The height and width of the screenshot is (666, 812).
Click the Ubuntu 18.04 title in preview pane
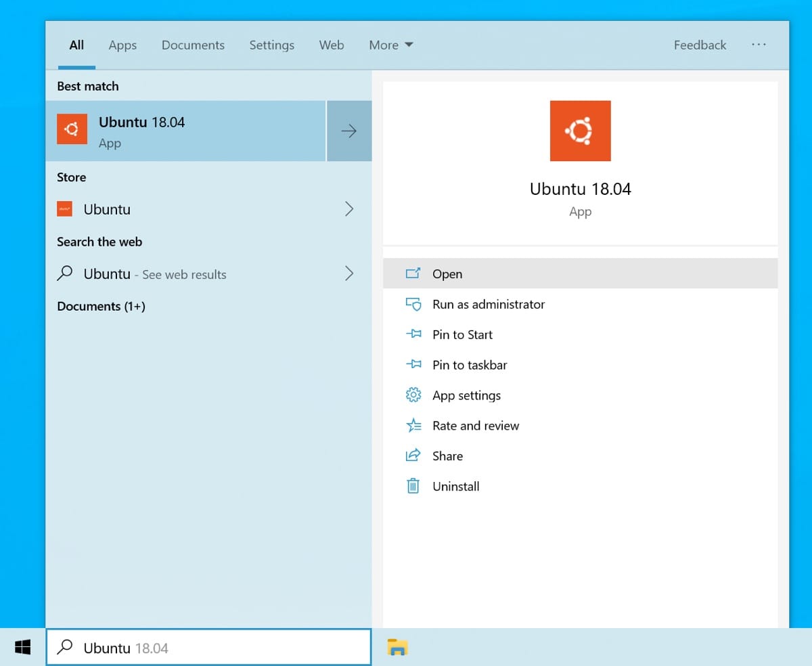click(x=580, y=189)
